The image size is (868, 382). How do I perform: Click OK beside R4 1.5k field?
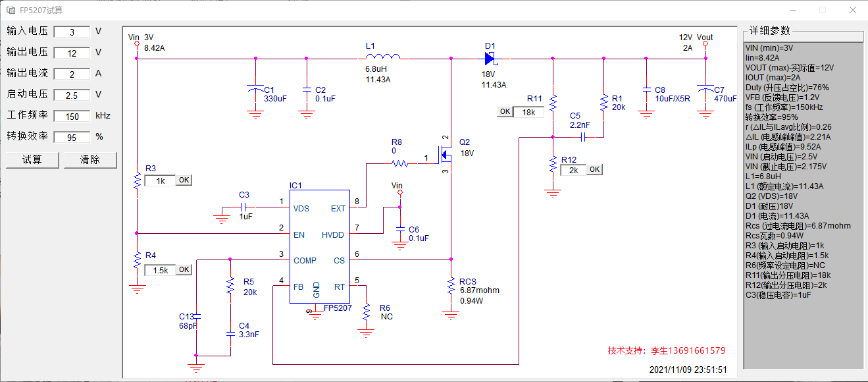coord(184,269)
